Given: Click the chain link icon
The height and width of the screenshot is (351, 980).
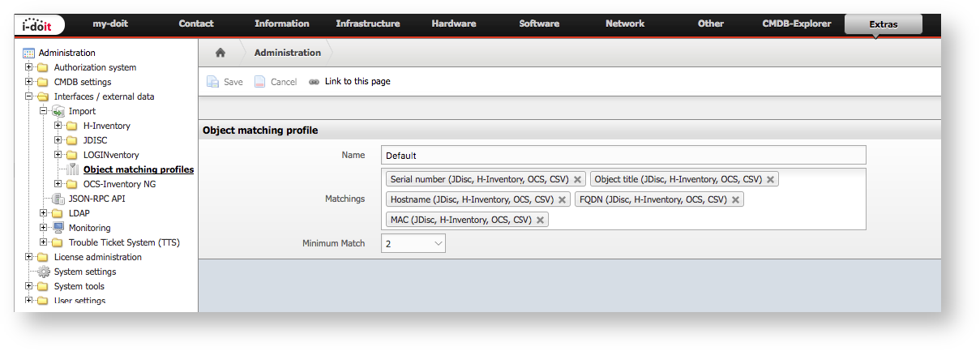Looking at the screenshot, I should 315,82.
